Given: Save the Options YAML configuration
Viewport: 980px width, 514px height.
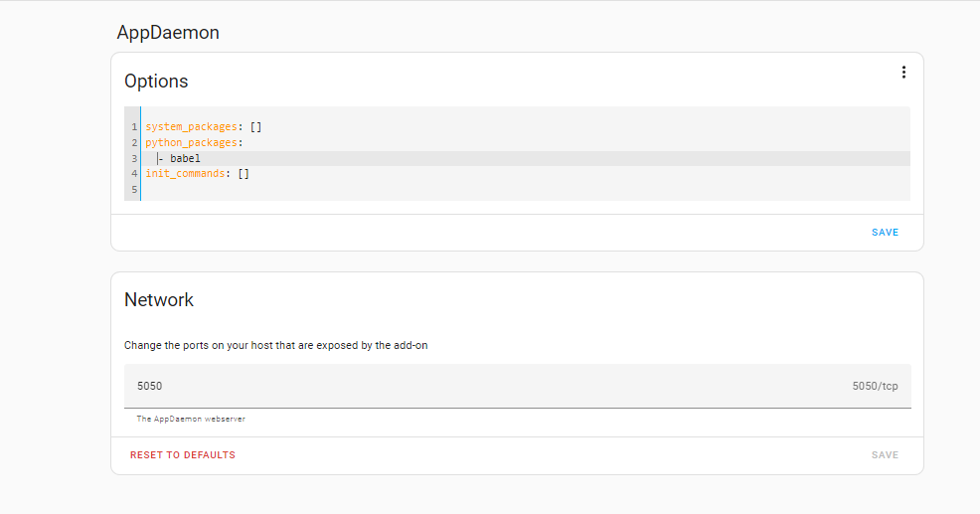Looking at the screenshot, I should (x=885, y=233).
